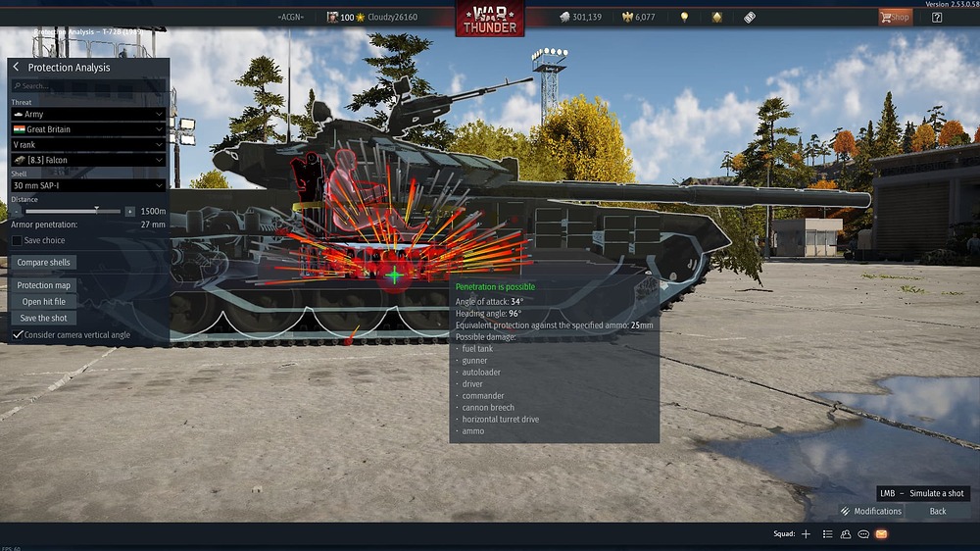Tick the Save choice checkbox
Viewport: 980px width, 551px height.
pos(17,240)
